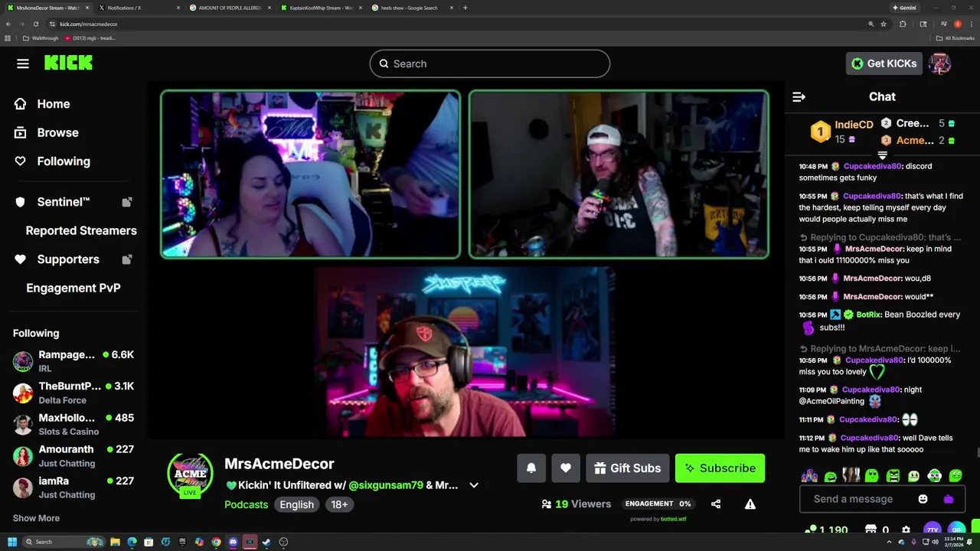This screenshot has width=980, height=551.
Task: Click the Kick search box
Action: [490, 64]
